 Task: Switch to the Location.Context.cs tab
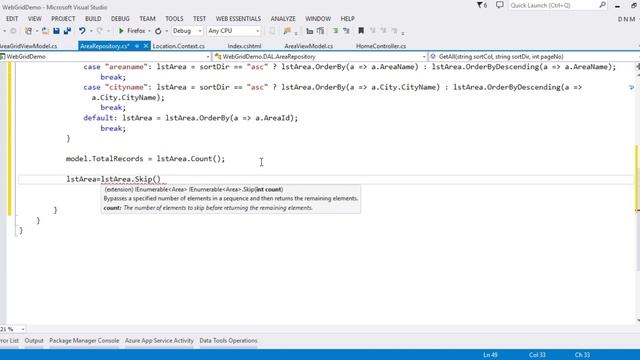click(x=178, y=46)
